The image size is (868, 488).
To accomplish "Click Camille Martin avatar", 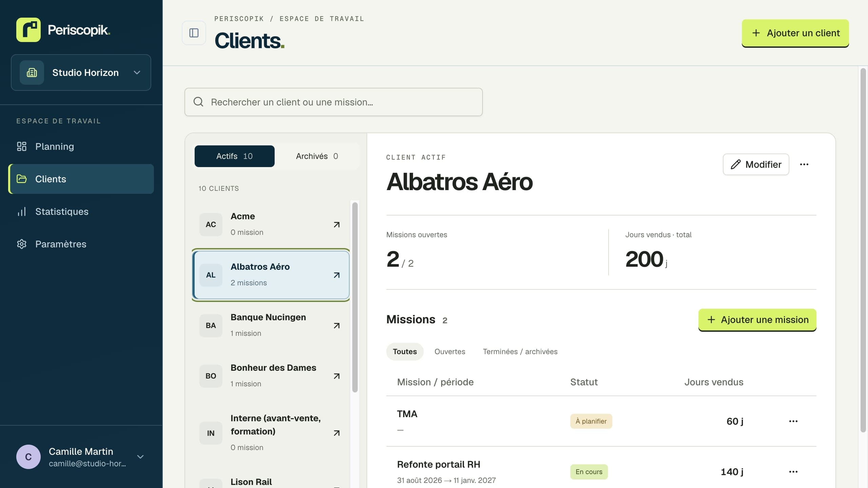I will pos(28,457).
